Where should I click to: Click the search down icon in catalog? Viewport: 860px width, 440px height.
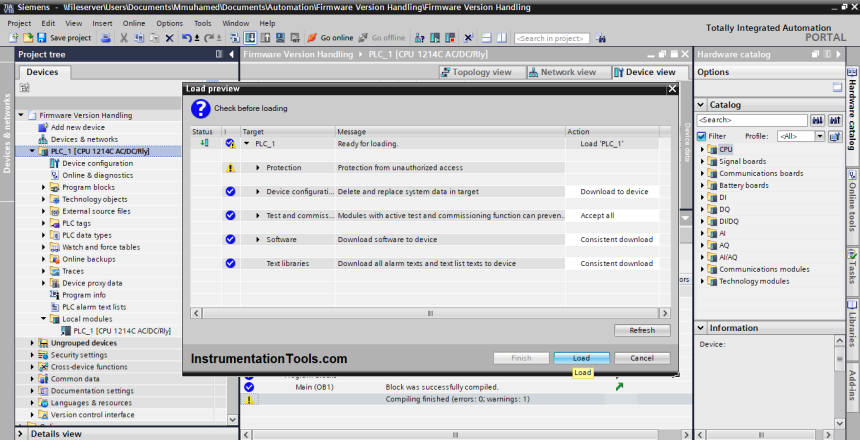point(817,120)
